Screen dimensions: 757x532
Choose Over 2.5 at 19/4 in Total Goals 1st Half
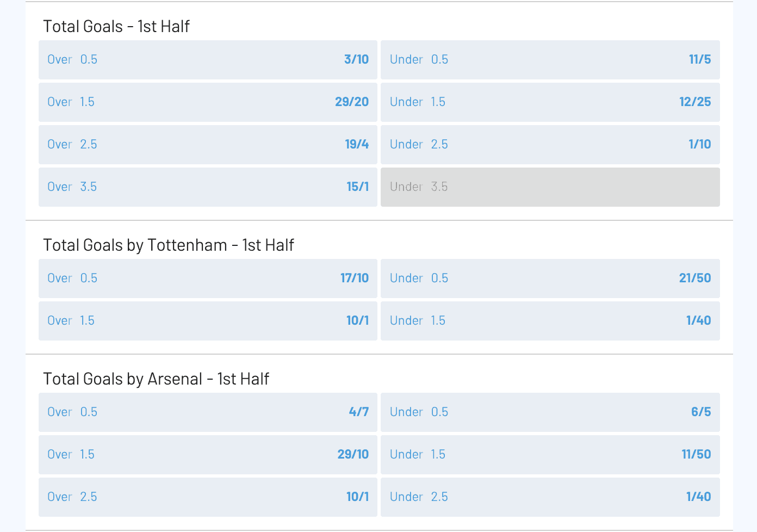click(207, 145)
